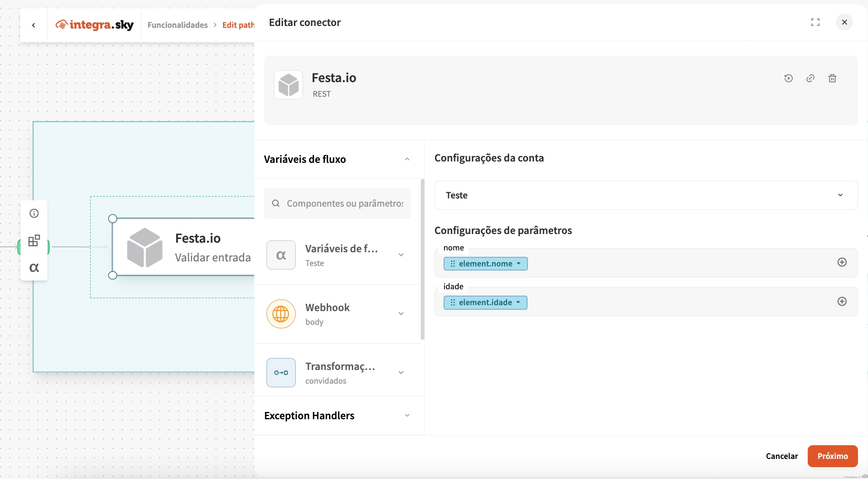The width and height of the screenshot is (868, 479).
Task: Click the Cancelar button
Action: tap(782, 456)
